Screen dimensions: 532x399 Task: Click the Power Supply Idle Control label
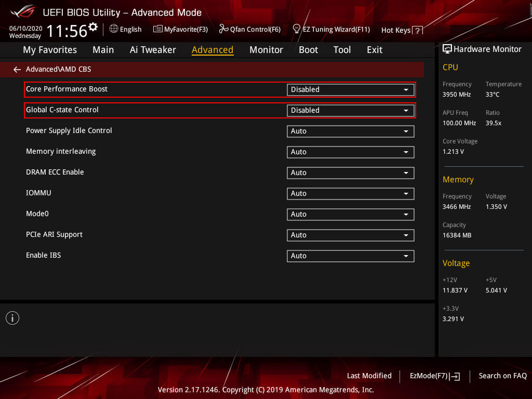(69, 130)
